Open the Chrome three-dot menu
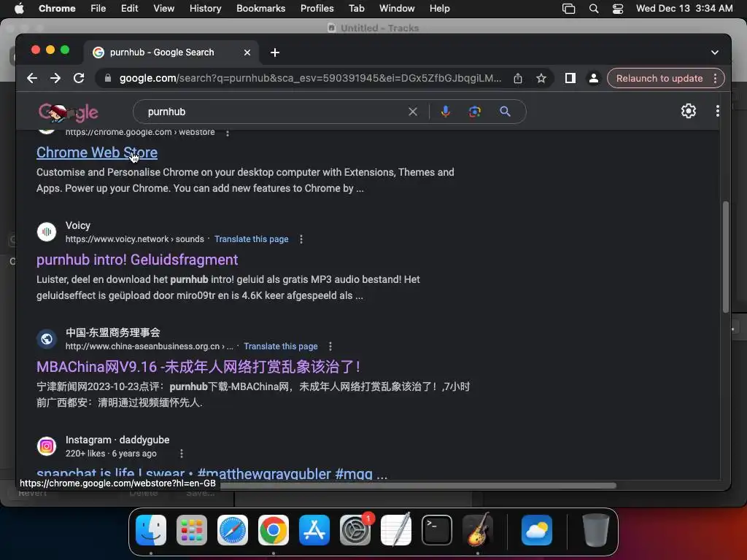This screenshot has width=747, height=560. [x=715, y=78]
